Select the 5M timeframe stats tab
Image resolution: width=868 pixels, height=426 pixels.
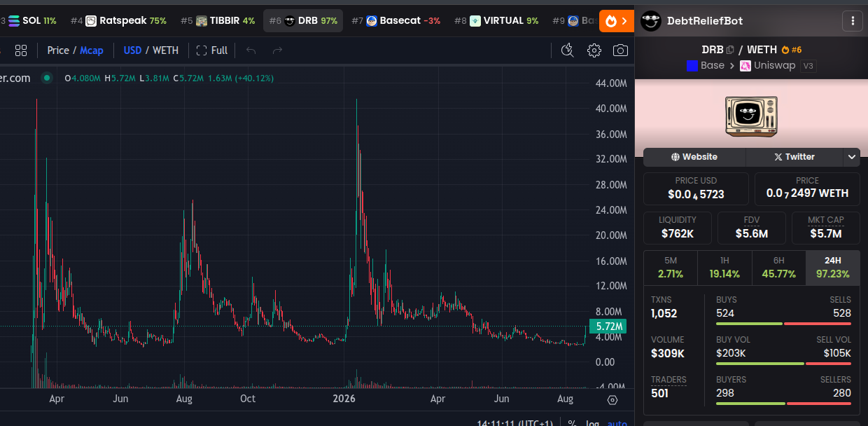tap(671, 268)
